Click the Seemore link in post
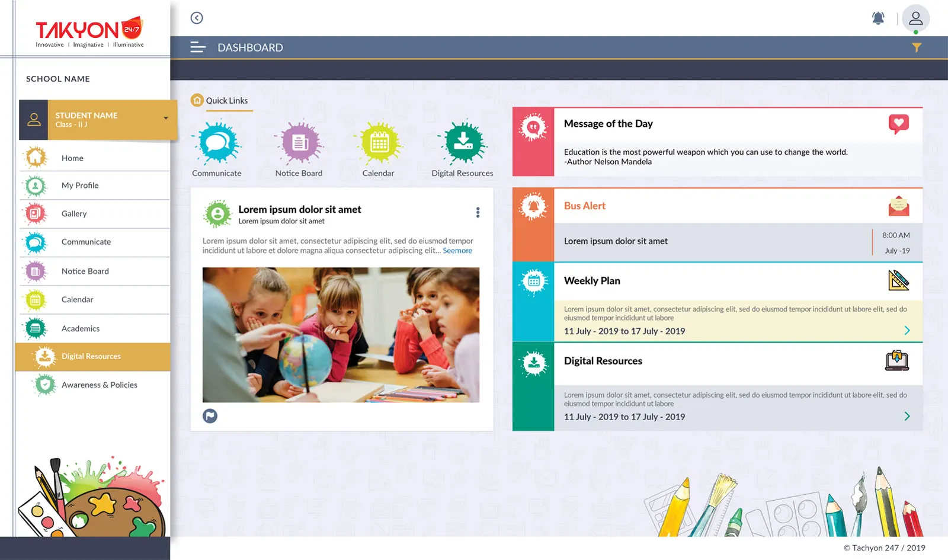 tap(457, 251)
